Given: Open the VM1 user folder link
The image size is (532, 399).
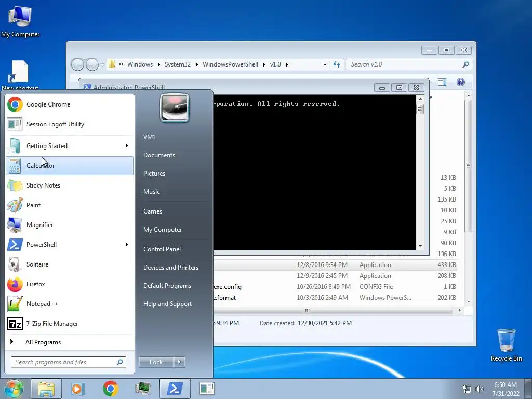Looking at the screenshot, I should pos(149,137).
